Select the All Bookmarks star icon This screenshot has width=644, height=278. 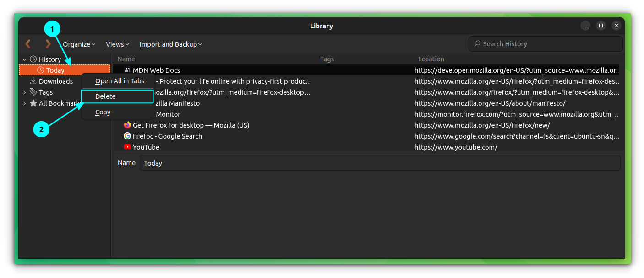click(x=33, y=103)
